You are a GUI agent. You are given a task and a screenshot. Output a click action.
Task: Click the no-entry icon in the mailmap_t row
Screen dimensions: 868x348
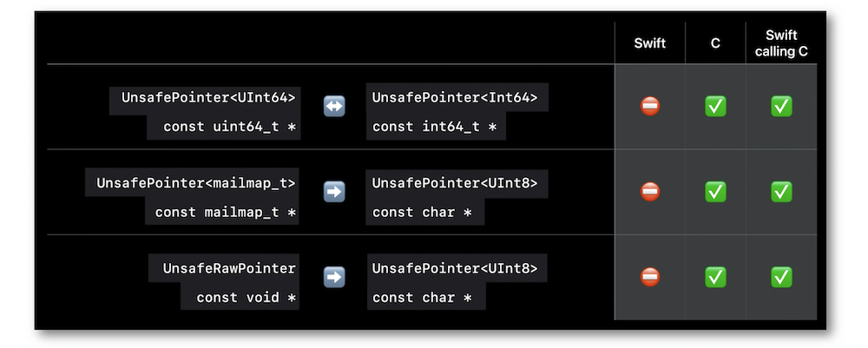click(650, 192)
